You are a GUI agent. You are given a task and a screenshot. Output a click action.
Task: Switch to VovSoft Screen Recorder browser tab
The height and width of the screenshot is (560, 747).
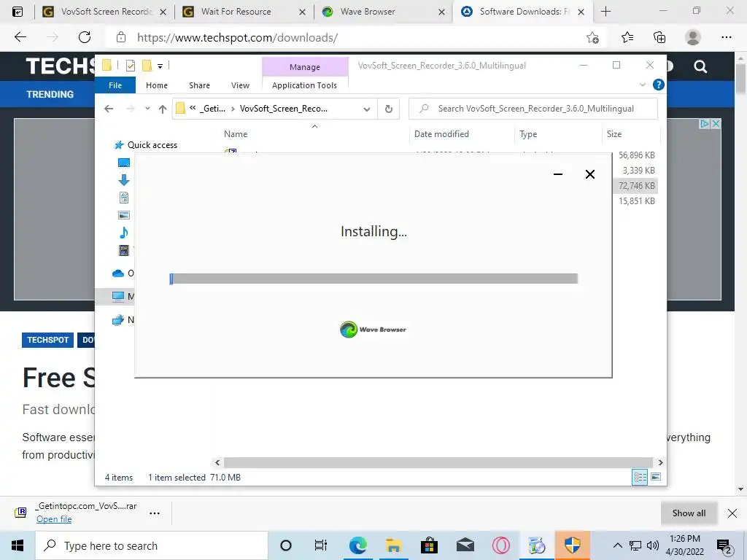[x=107, y=12]
